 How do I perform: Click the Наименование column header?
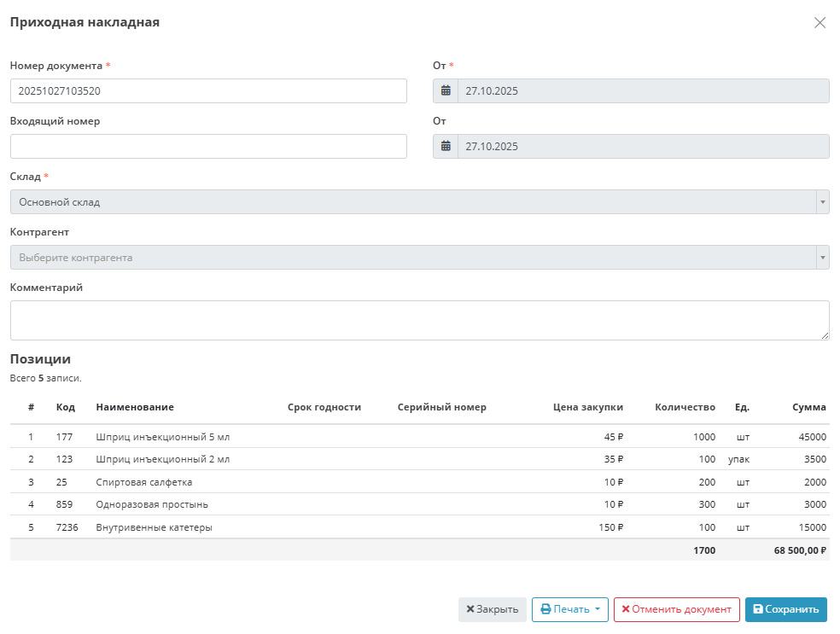point(135,407)
